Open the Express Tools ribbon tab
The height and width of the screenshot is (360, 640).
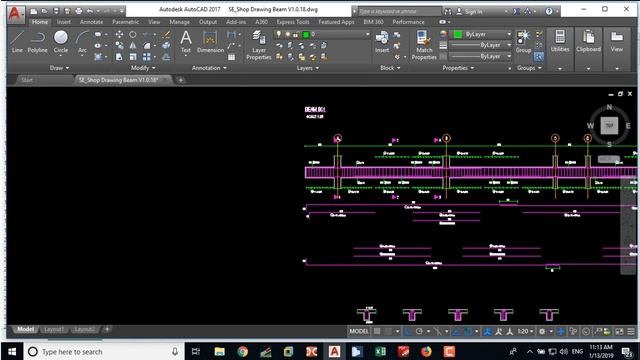coord(293,22)
